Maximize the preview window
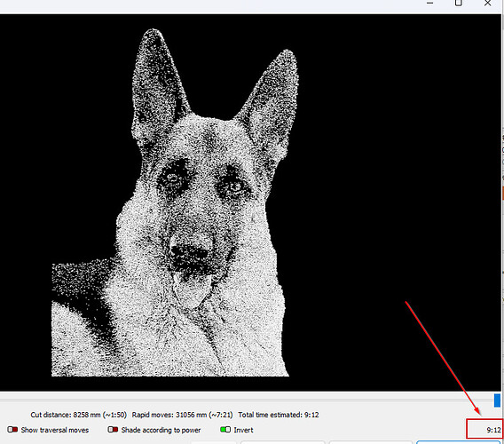The width and height of the screenshot is (504, 444). [459, 4]
